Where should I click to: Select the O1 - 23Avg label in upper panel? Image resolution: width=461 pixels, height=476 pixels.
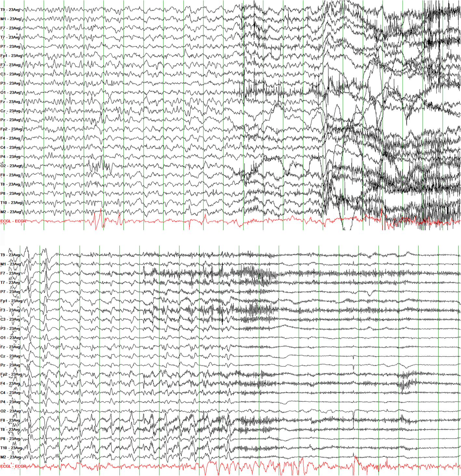click(10, 92)
